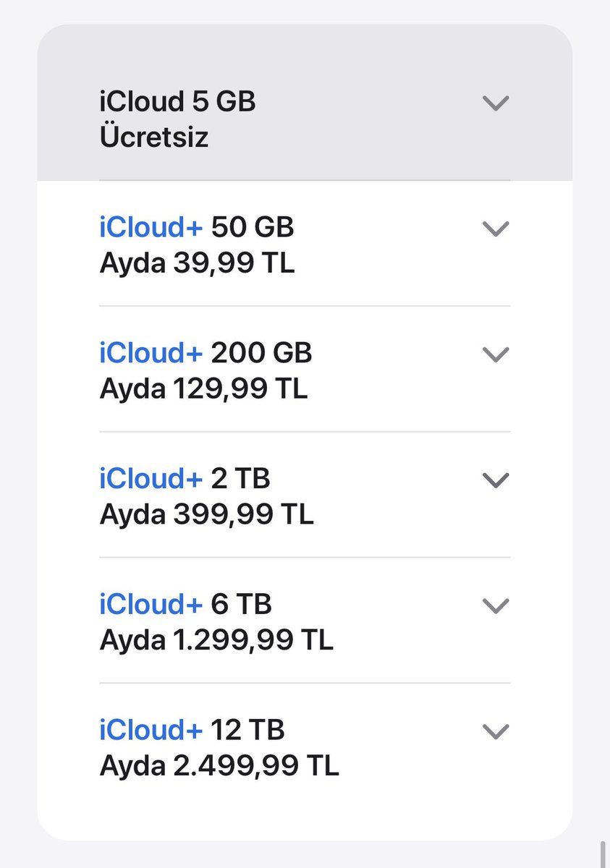This screenshot has height=868, width=610.
Task: Open the iCloud+ 200 GB plan chevron
Action: [496, 354]
